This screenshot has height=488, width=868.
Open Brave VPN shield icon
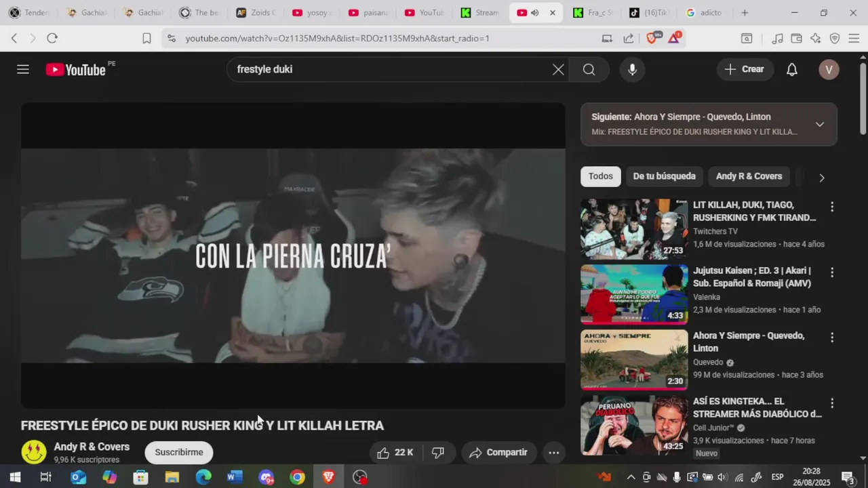[835, 38]
